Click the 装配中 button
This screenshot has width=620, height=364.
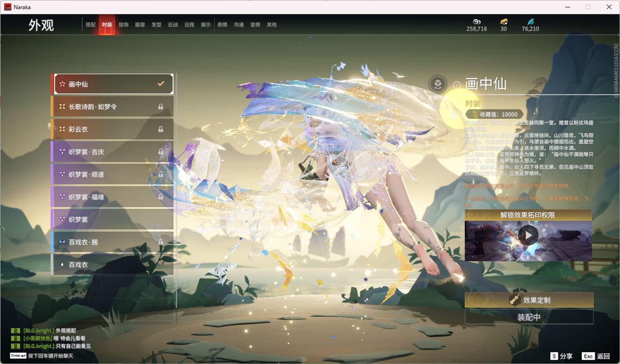529,317
